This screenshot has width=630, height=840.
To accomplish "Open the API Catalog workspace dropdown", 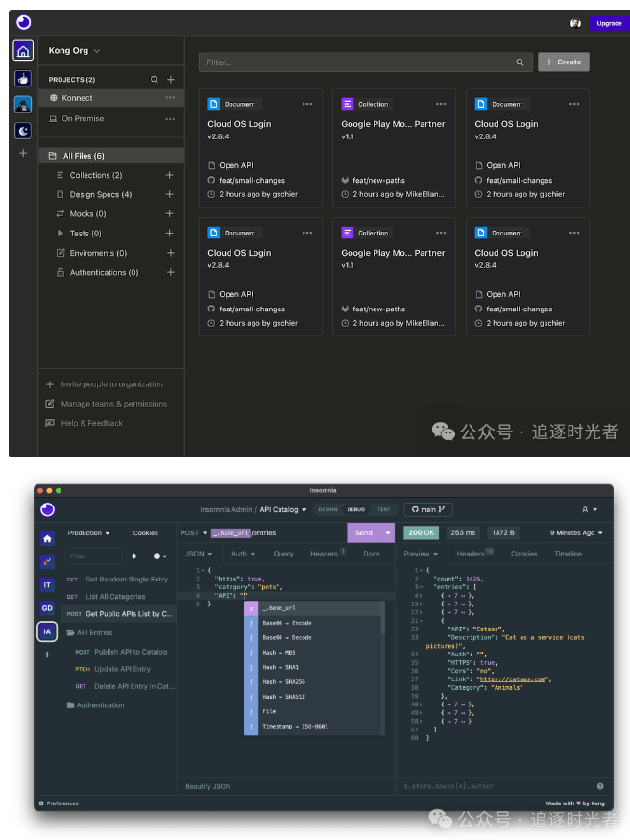I will click(x=283, y=509).
